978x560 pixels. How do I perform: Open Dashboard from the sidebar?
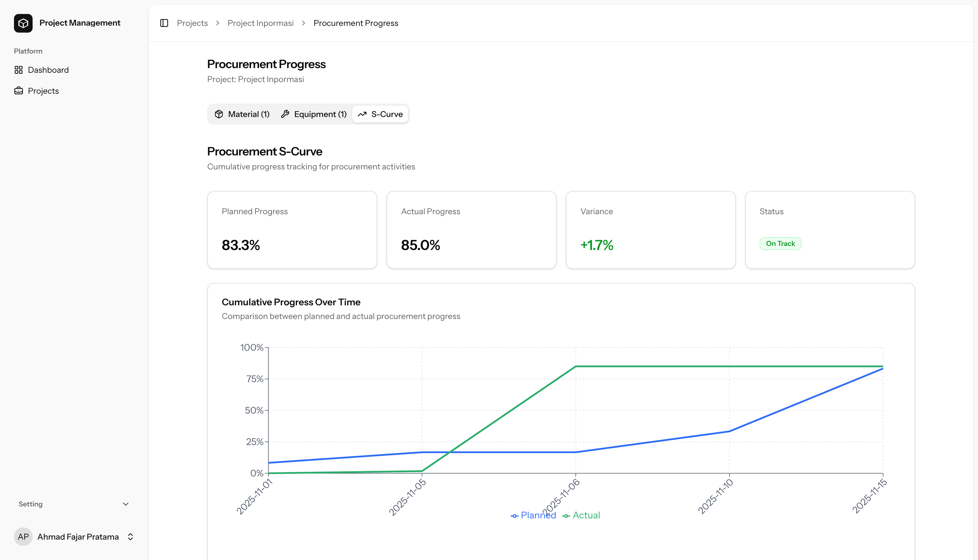pos(48,70)
